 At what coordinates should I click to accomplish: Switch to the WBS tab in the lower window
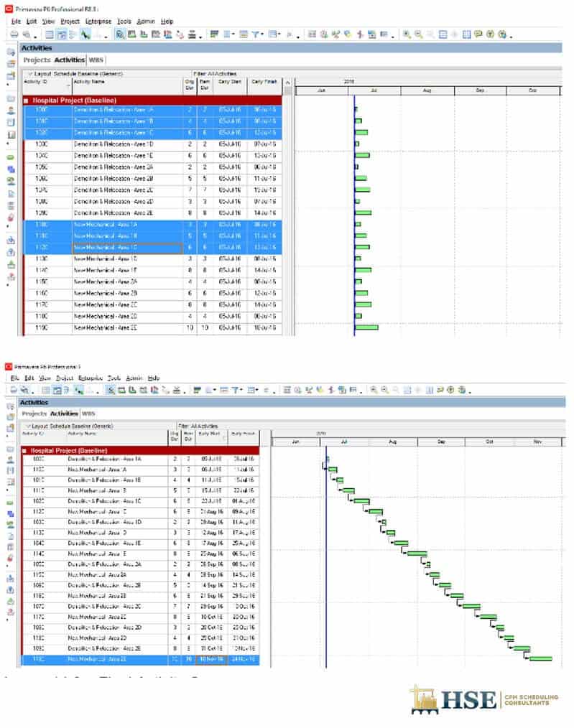88,414
